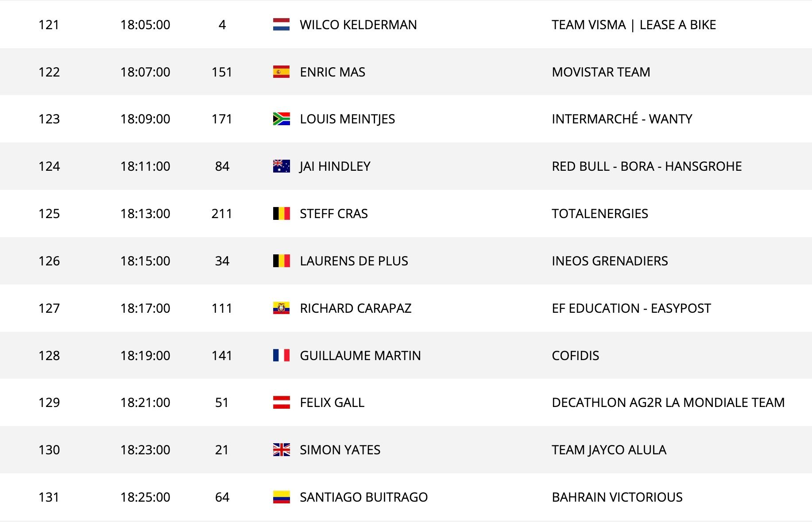This screenshot has width=812, height=522.
Task: Click the Ecuador flag next to Richard Carapaz
Action: tap(281, 308)
